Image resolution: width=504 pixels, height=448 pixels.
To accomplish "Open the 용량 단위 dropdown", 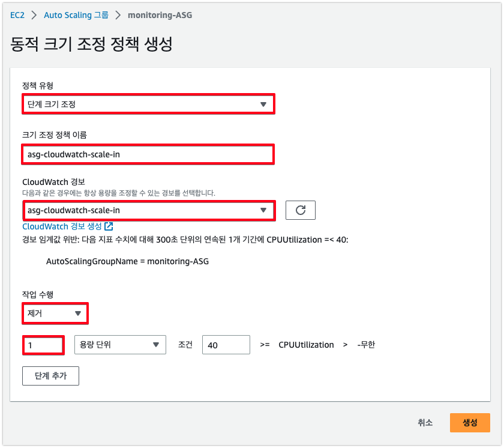I will tap(120, 345).
